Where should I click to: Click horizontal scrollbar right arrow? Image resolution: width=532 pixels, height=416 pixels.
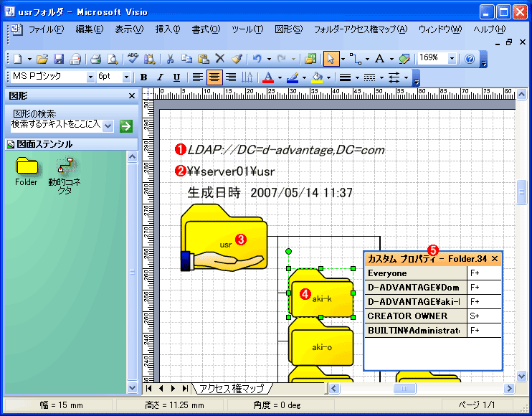coord(509,388)
